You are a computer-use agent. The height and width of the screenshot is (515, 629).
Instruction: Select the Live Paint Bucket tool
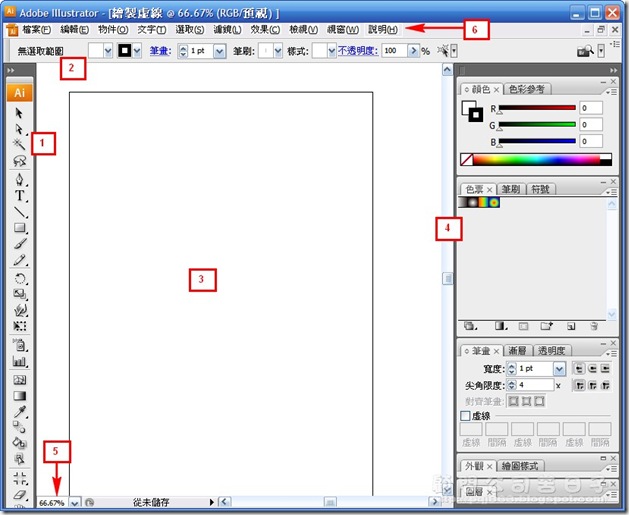pyautogui.click(x=20, y=443)
